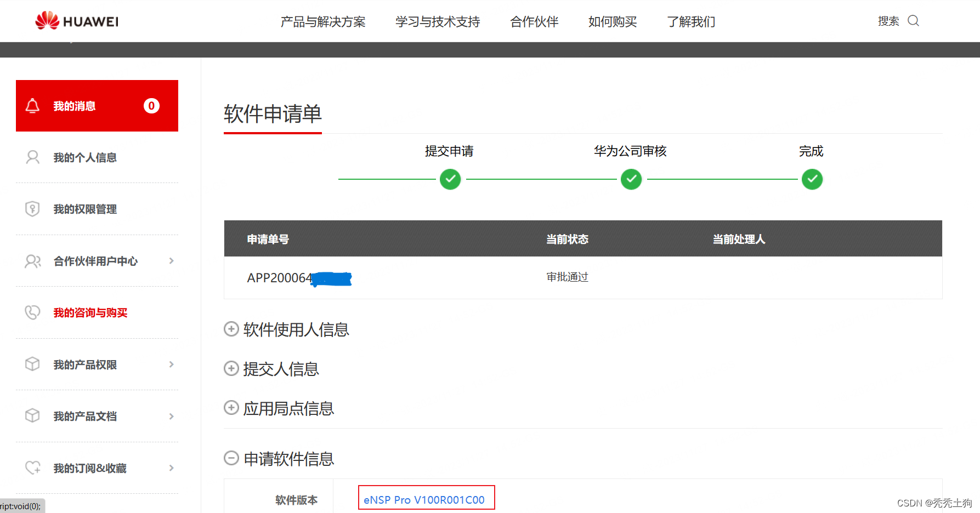Expand 提交人信息 section
980x513 pixels.
(231, 368)
